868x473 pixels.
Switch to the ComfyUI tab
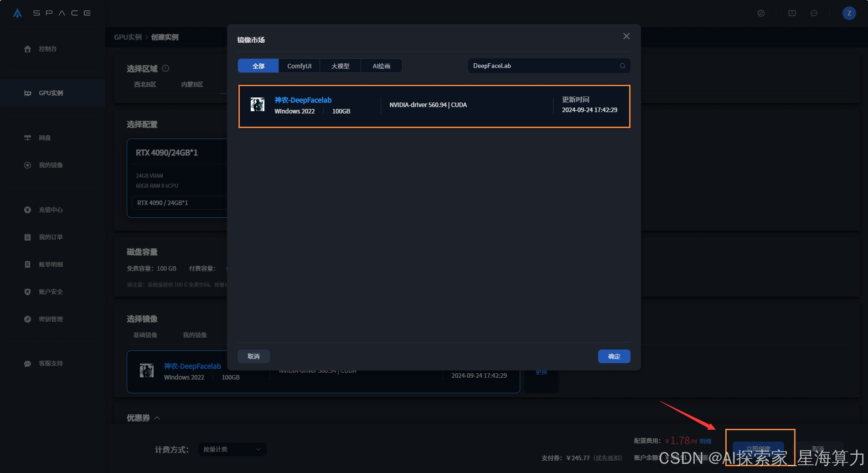pyautogui.click(x=299, y=66)
